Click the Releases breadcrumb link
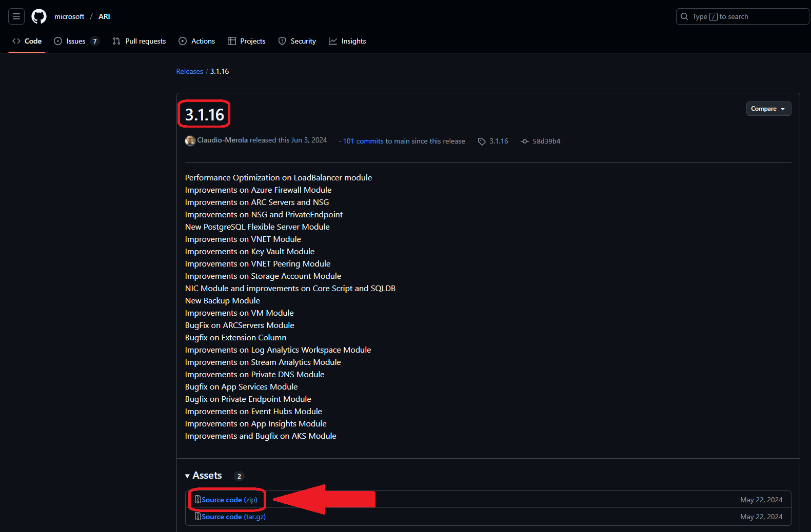The height and width of the screenshot is (532, 811). 189,71
